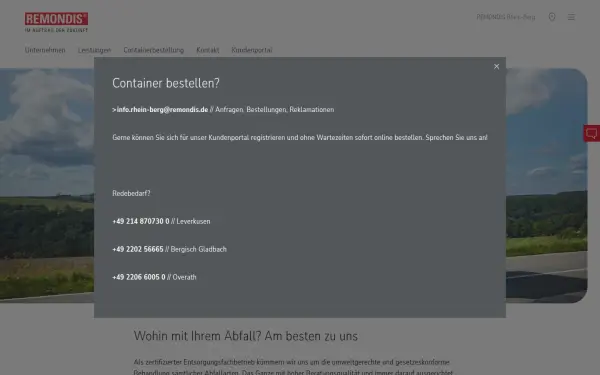Open the Leistungen menu
The image size is (600, 375).
pos(95,50)
